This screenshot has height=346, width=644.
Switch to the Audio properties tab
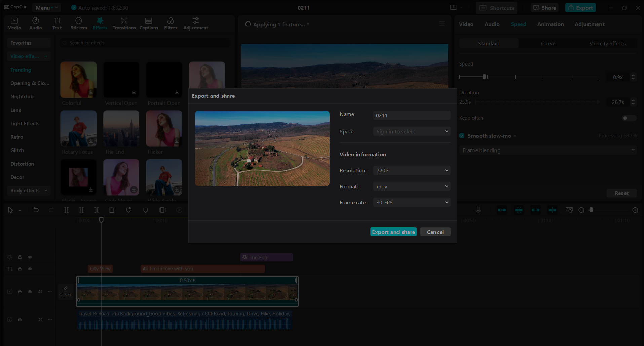(x=492, y=24)
